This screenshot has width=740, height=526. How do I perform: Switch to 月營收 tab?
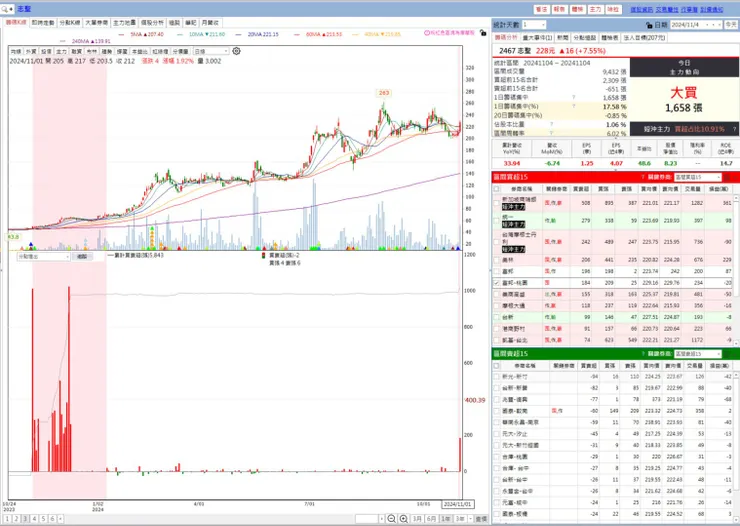pos(210,23)
